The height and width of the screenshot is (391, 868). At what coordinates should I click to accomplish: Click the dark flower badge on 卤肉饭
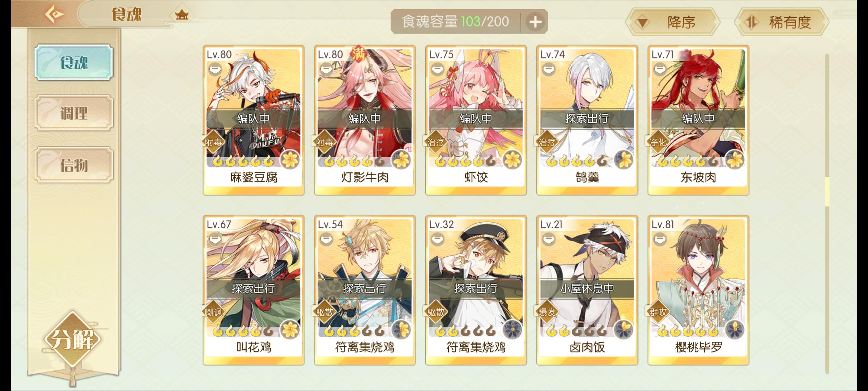pos(624,329)
